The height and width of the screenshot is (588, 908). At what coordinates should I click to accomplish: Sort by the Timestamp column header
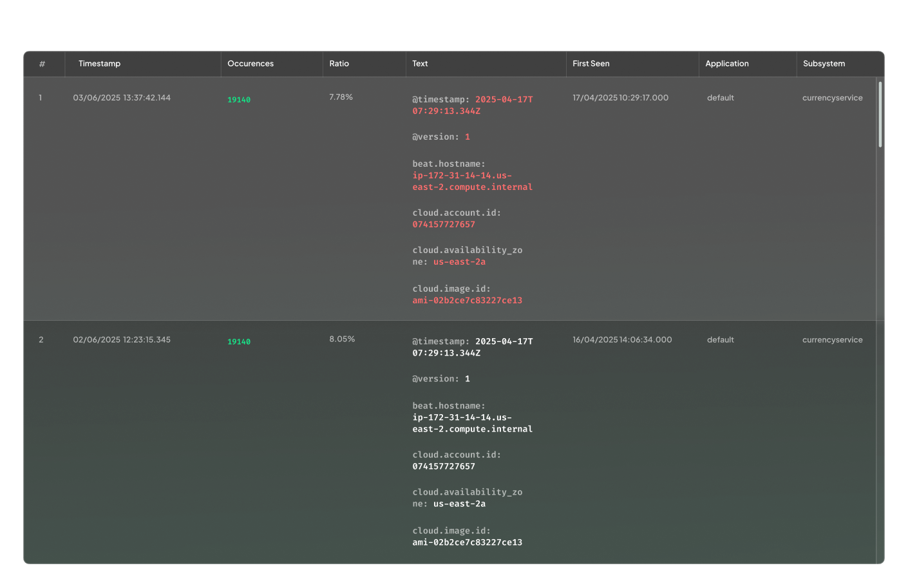[x=99, y=64]
